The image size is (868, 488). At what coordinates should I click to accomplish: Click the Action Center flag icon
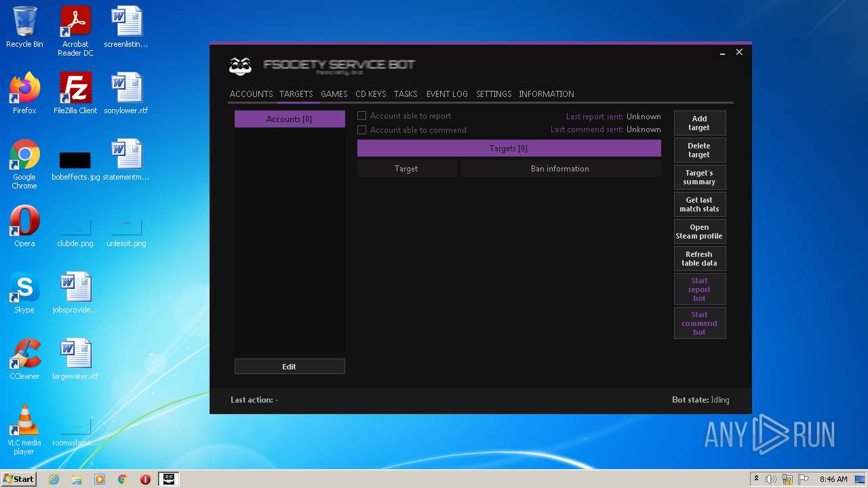click(804, 479)
